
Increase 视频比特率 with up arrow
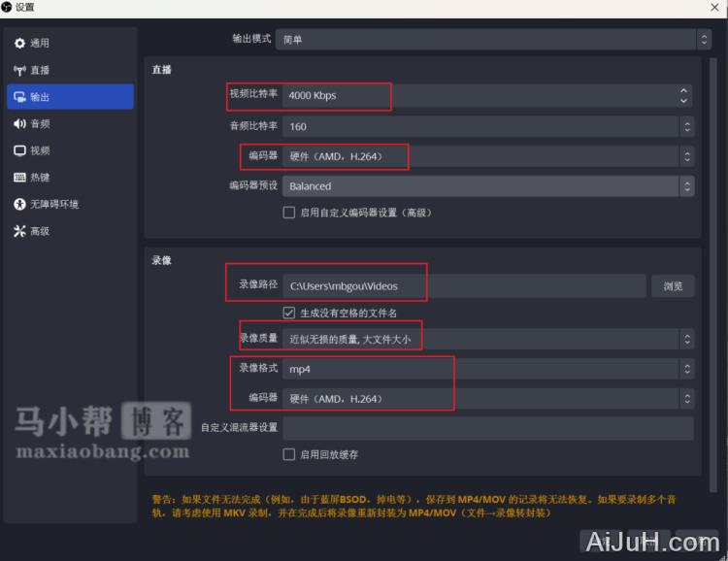pyautogui.click(x=684, y=91)
